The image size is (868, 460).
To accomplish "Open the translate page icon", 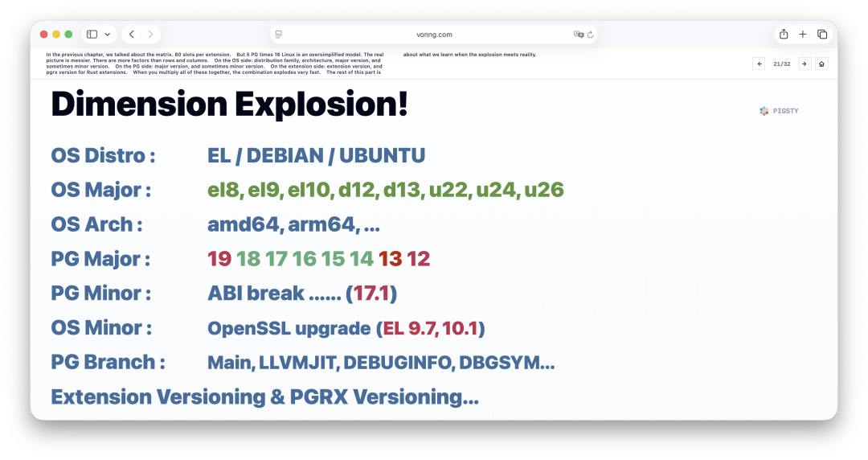I will click(579, 35).
